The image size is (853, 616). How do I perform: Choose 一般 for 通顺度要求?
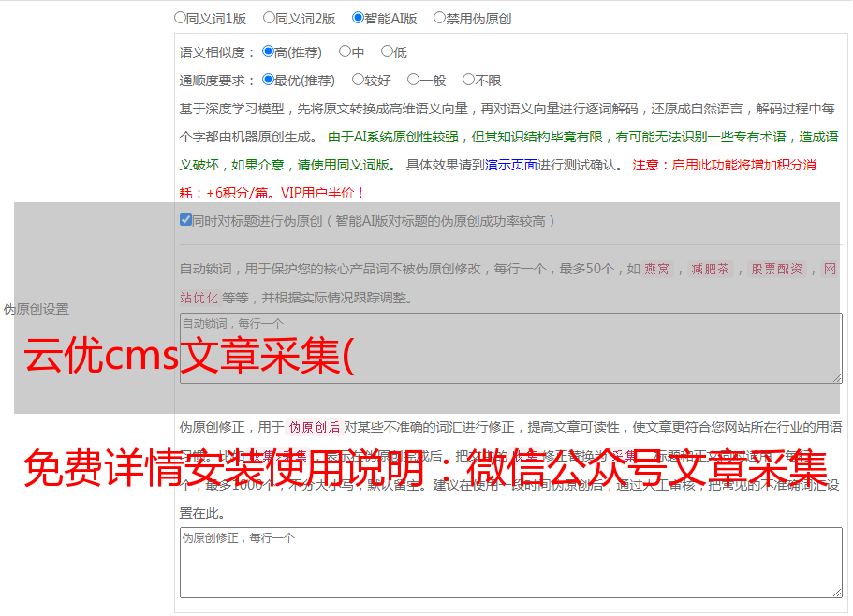tap(413, 80)
